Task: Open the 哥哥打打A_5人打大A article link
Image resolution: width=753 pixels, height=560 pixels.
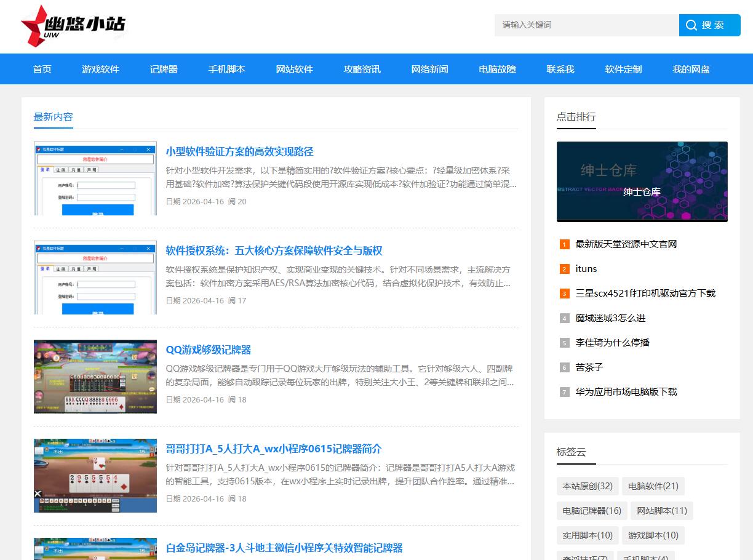Action: [x=274, y=449]
